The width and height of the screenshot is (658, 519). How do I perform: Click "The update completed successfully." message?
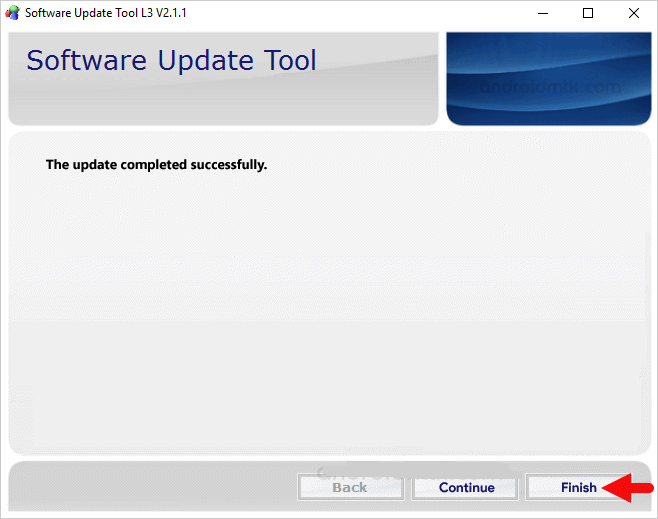coord(156,164)
